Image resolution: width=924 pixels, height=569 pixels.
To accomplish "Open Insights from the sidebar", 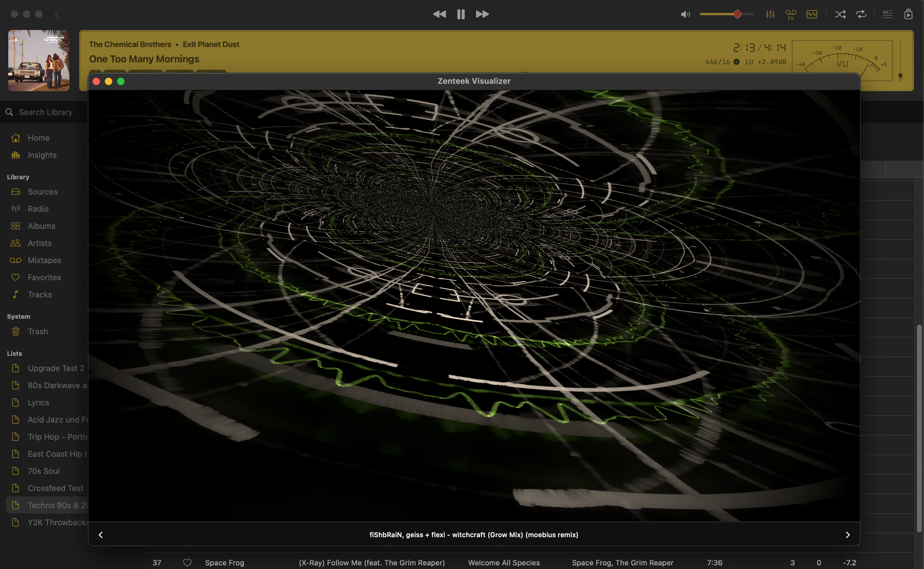I will click(41, 155).
